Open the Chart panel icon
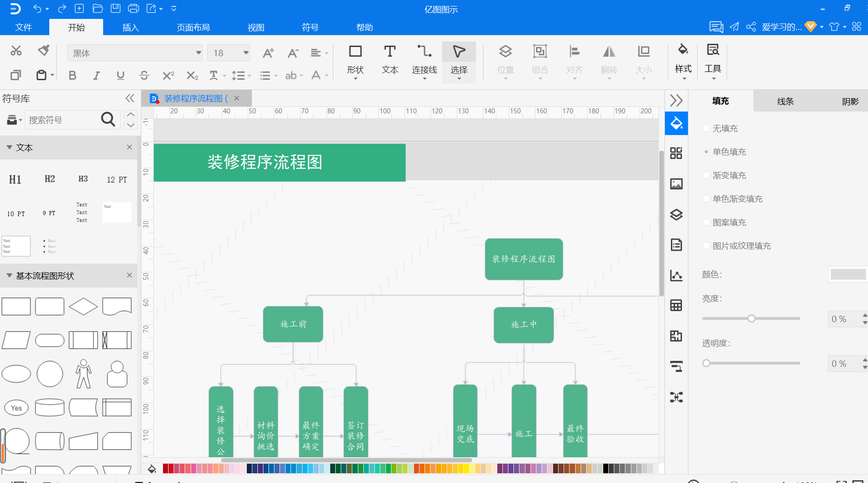This screenshot has height=483, width=868. pos(676,275)
